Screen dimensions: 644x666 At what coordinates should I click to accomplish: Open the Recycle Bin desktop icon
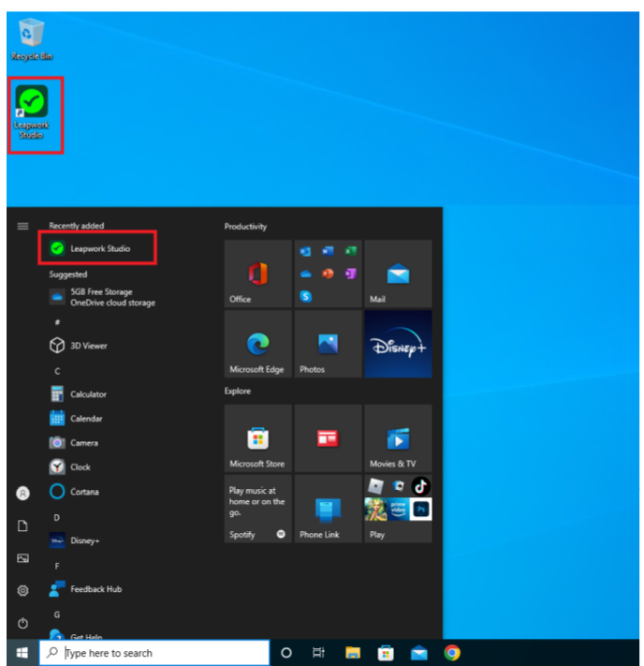point(32,39)
